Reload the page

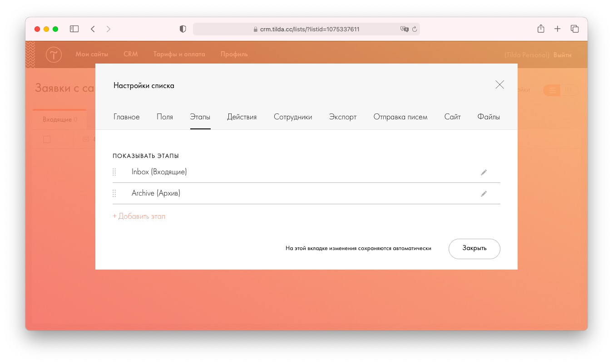(x=414, y=29)
